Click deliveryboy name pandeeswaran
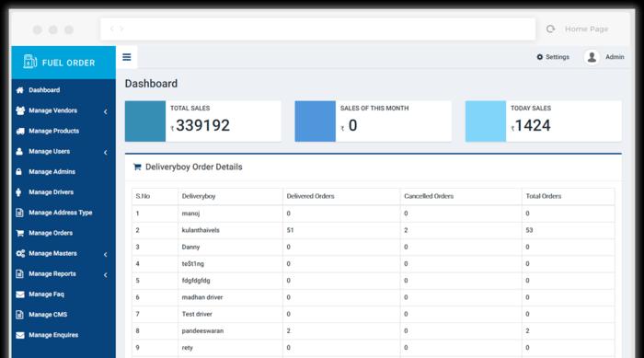 click(202, 331)
